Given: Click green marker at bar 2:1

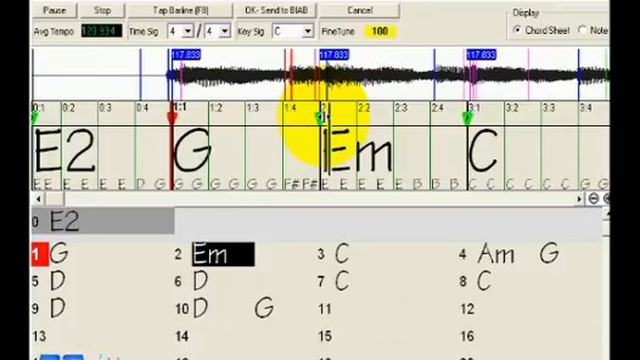Looking at the screenshot, I should tap(320, 118).
